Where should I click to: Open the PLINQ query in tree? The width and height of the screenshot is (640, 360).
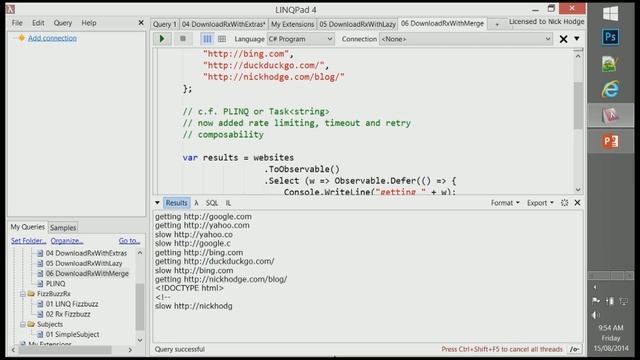pyautogui.click(x=55, y=284)
